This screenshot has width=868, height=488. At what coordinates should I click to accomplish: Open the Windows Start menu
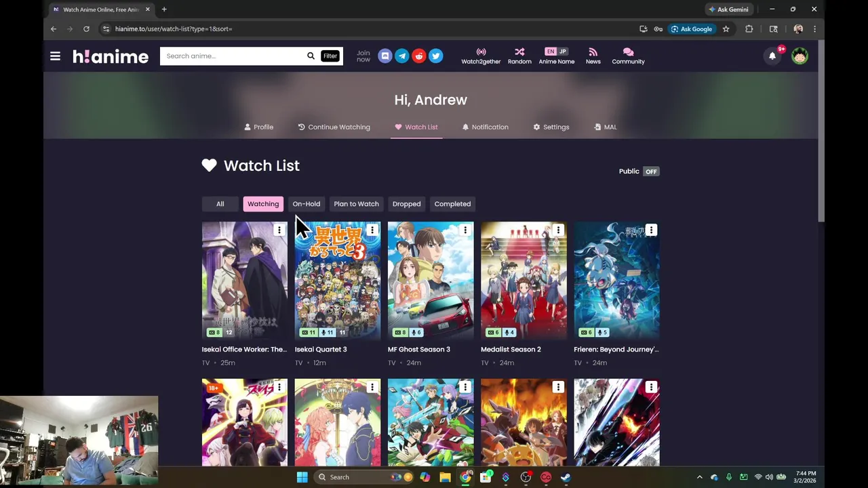point(302,477)
